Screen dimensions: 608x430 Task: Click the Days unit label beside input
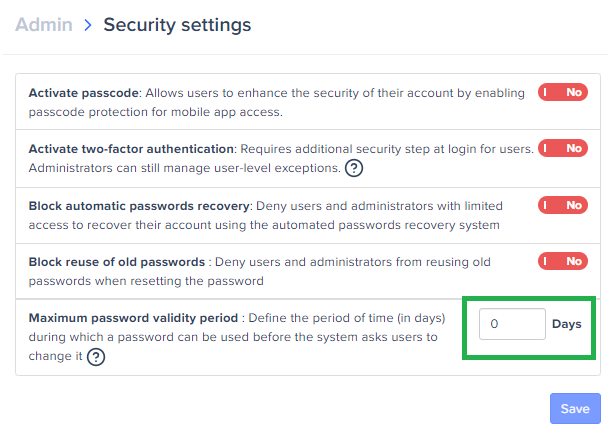click(x=567, y=324)
